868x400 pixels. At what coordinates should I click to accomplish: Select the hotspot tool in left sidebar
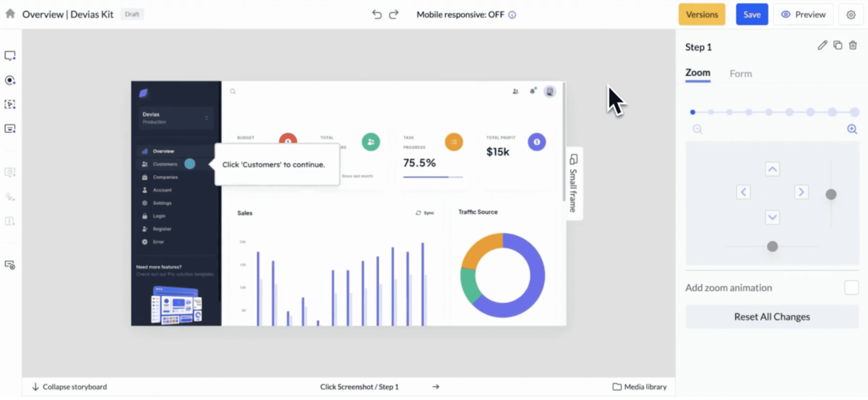[10, 80]
